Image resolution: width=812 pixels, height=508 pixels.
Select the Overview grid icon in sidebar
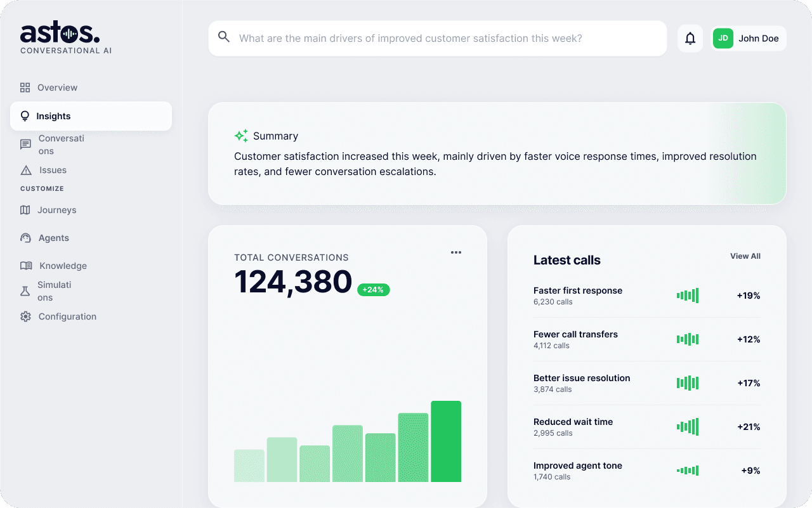click(25, 87)
